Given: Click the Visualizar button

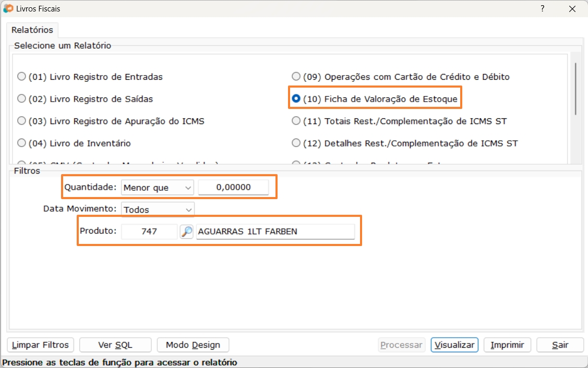Looking at the screenshot, I should 454,345.
